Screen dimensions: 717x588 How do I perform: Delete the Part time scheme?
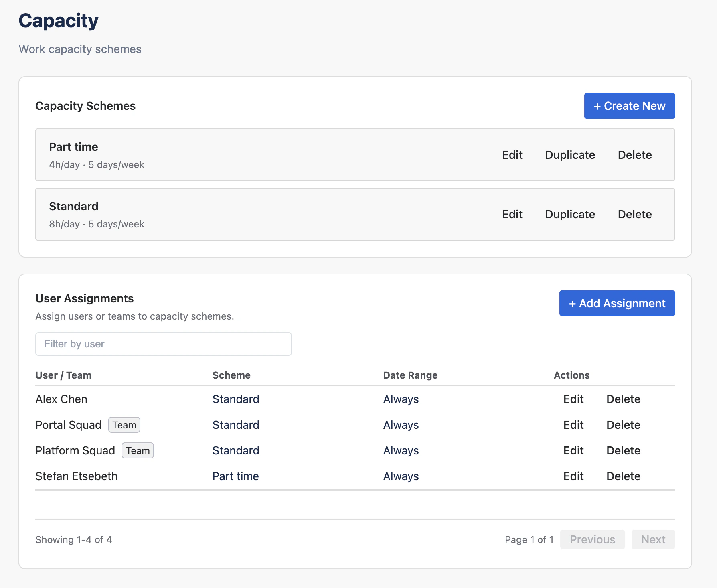click(x=635, y=155)
